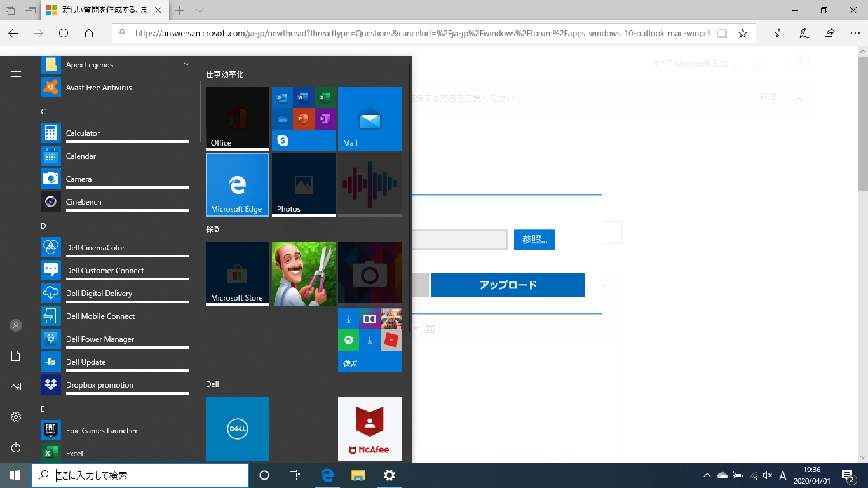
Task: Click the taskbar search box
Action: tap(140, 475)
